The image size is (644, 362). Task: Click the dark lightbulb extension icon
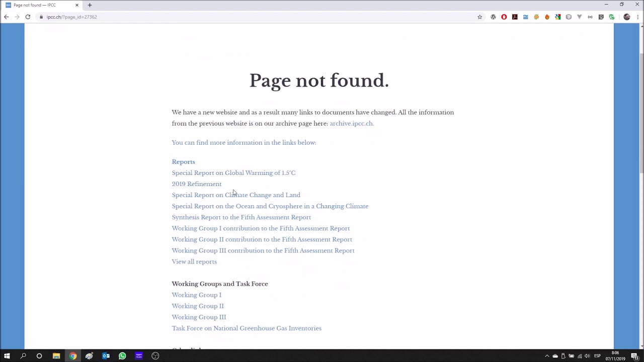coord(601,17)
